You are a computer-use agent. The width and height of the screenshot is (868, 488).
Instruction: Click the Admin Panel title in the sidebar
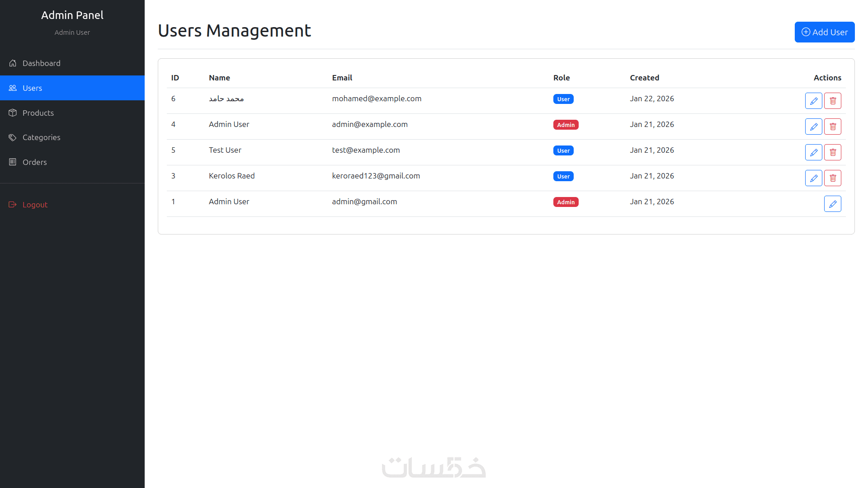(x=72, y=15)
